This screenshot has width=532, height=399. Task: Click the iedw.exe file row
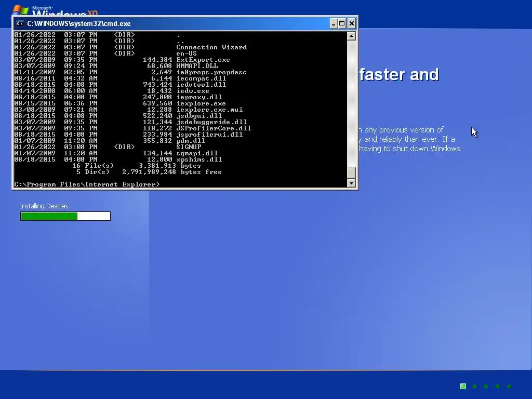pyautogui.click(x=112, y=91)
